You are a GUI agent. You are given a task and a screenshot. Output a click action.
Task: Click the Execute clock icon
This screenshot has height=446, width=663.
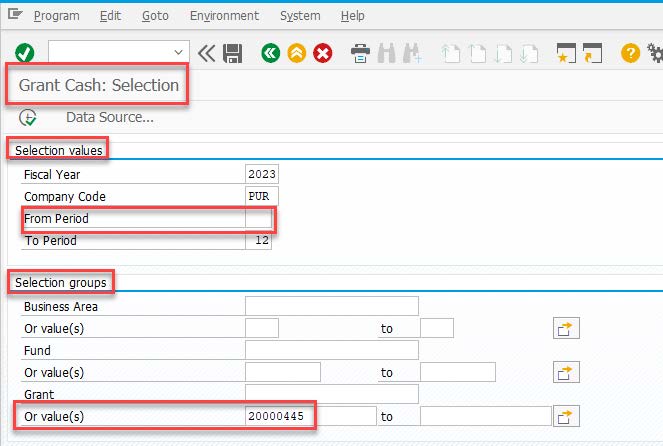point(28,118)
